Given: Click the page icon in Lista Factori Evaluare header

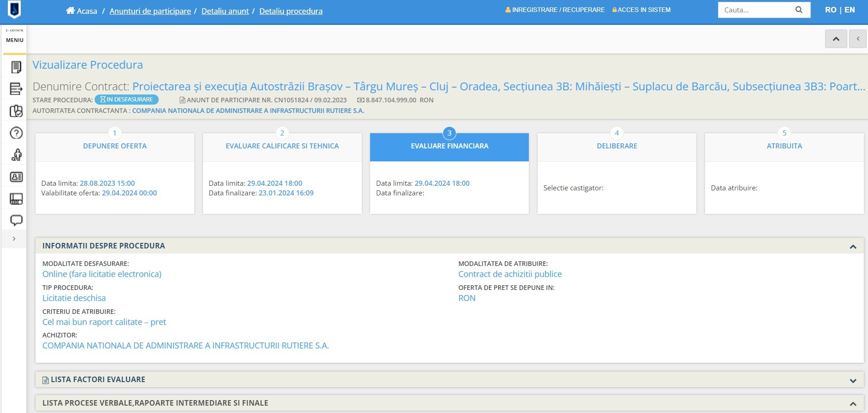Looking at the screenshot, I should (x=45, y=380).
